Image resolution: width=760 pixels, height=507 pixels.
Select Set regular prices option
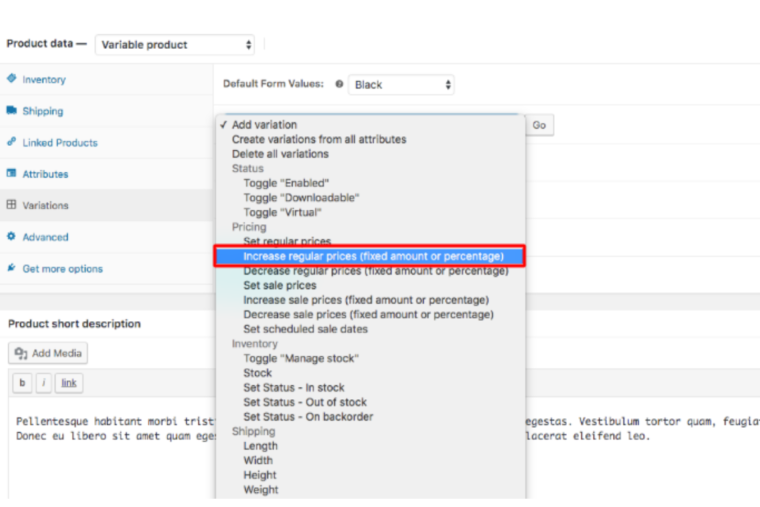coord(370,241)
